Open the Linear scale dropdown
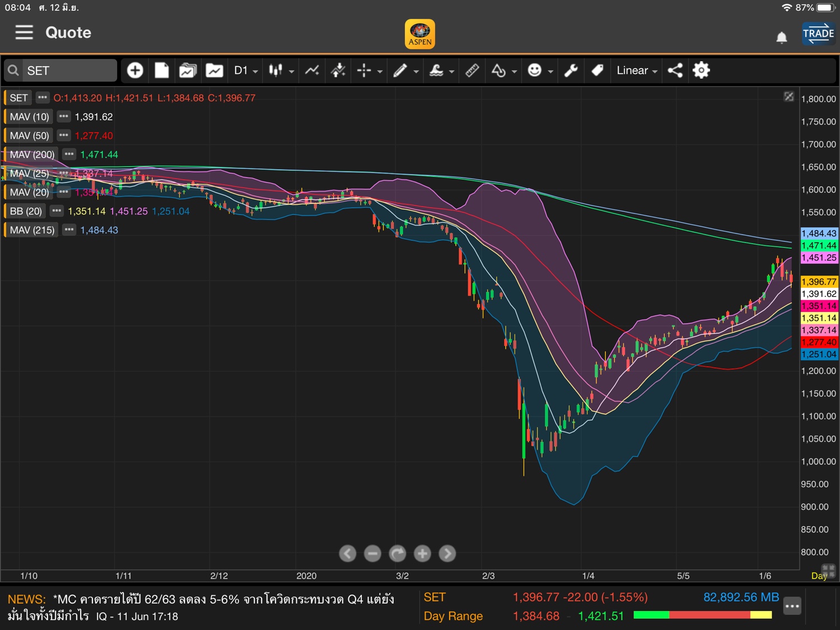This screenshot has height=630, width=840. tap(637, 71)
